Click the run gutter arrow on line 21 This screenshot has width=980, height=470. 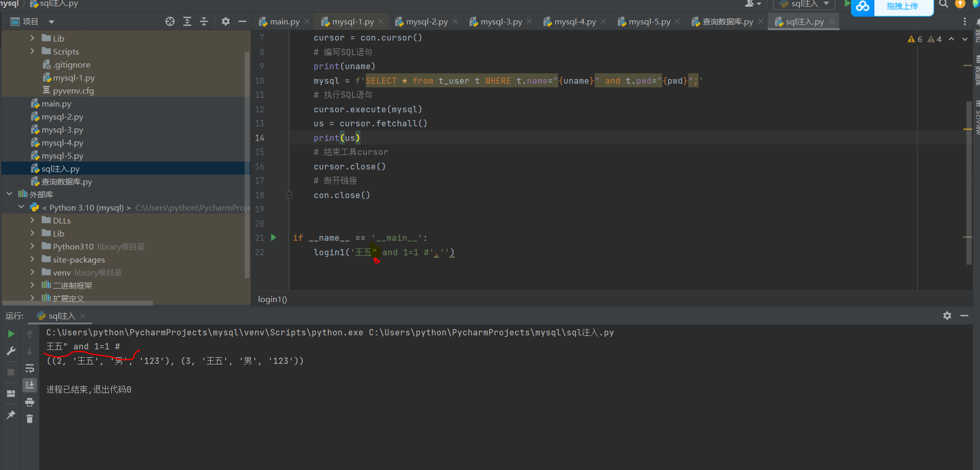pos(274,238)
